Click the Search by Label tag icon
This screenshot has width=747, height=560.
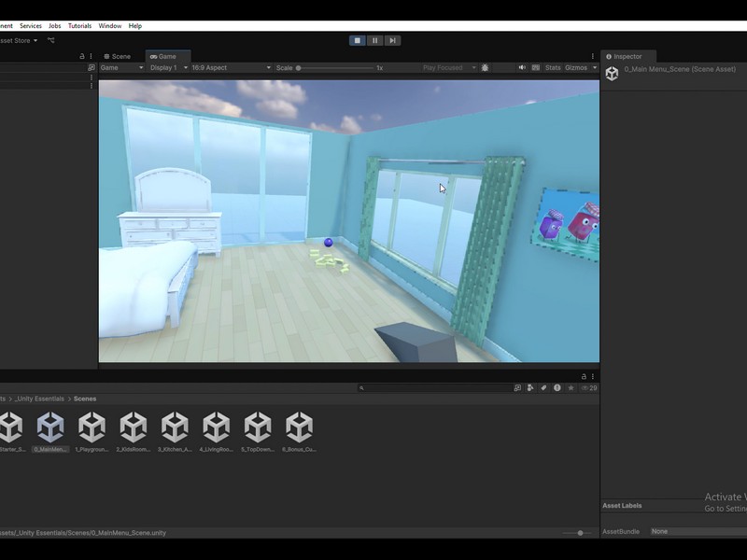click(543, 388)
